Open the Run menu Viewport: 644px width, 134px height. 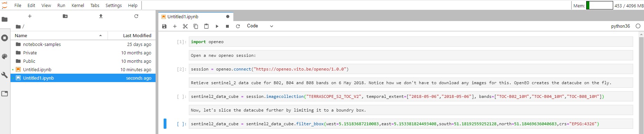61,5
